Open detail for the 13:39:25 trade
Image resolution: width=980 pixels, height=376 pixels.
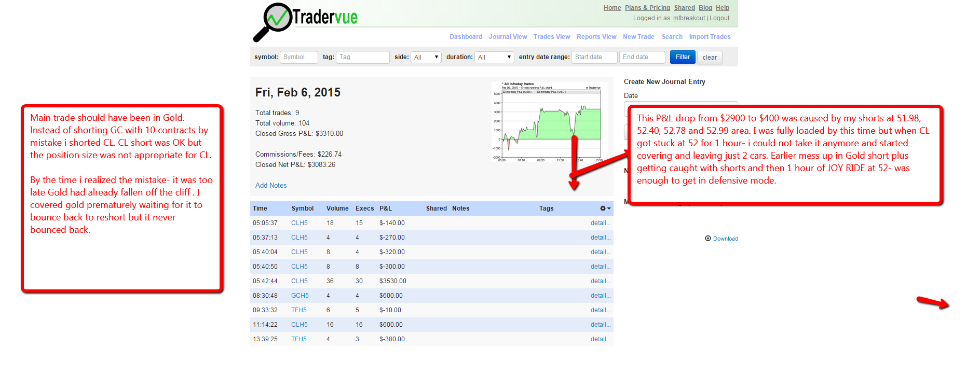click(601, 339)
